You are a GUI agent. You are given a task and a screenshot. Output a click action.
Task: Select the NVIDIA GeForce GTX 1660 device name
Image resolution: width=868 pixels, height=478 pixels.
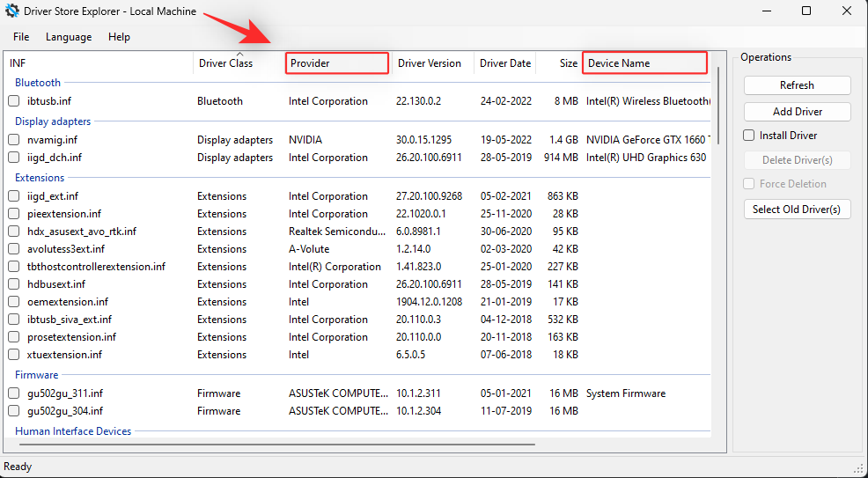[648, 140]
